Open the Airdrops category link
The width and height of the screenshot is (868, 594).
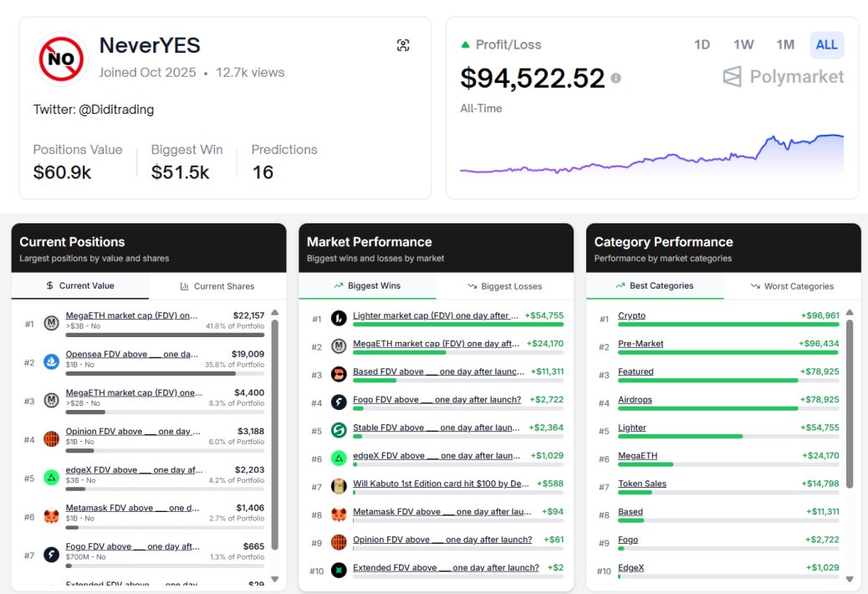coord(635,400)
